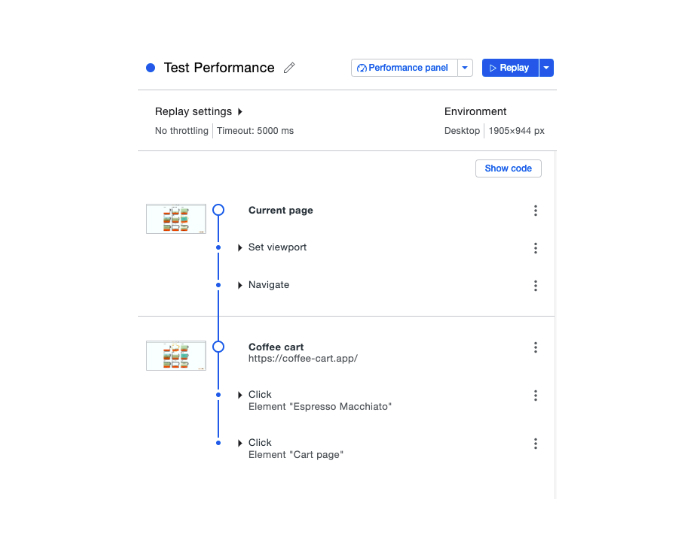The width and height of the screenshot is (690, 547).
Task: Open three-dot menu for Navigate step
Action: pyautogui.click(x=536, y=286)
